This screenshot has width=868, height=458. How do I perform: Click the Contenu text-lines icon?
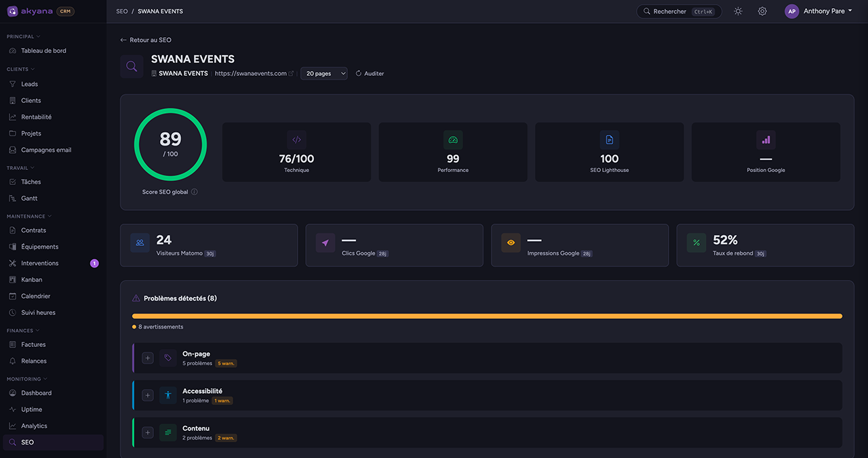coord(167,432)
